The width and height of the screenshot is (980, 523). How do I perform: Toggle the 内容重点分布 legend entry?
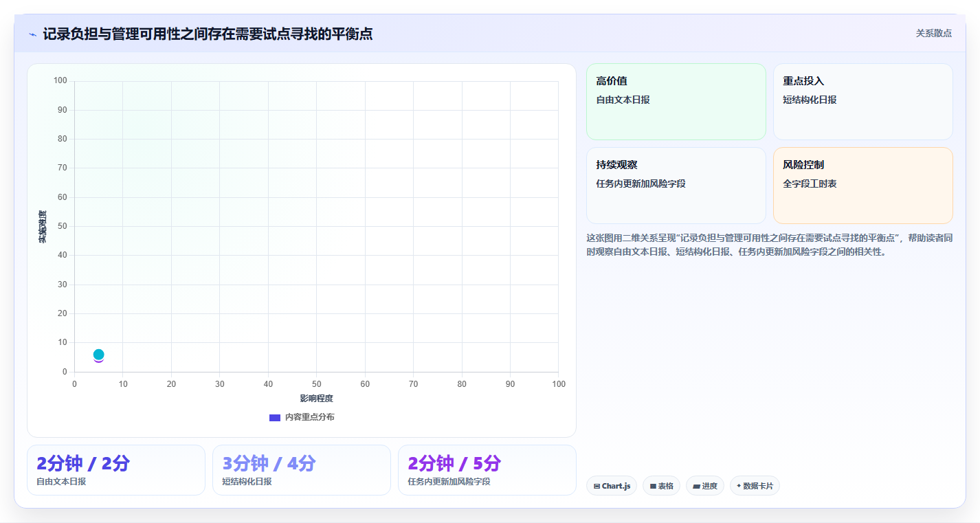coord(302,417)
